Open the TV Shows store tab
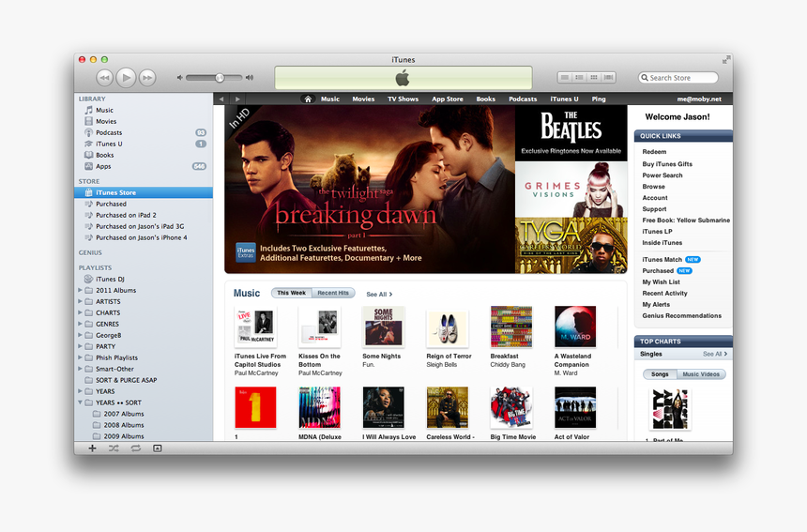807x532 pixels. coord(403,99)
